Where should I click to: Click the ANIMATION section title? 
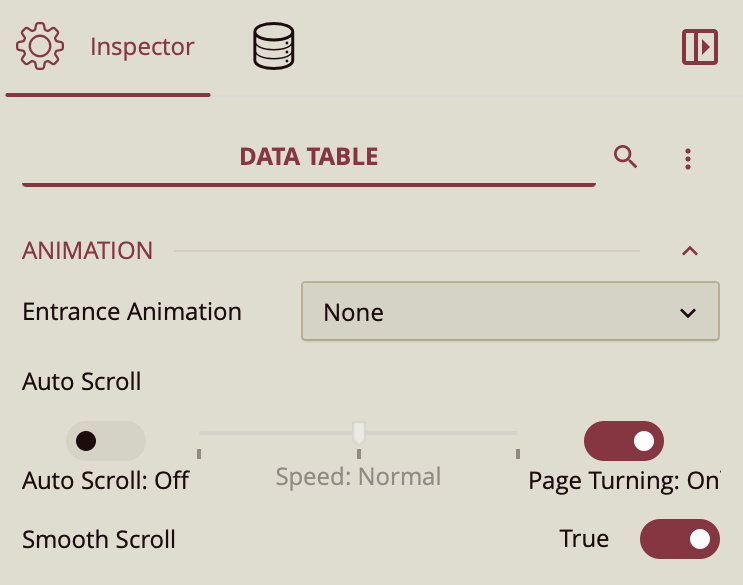(x=88, y=250)
